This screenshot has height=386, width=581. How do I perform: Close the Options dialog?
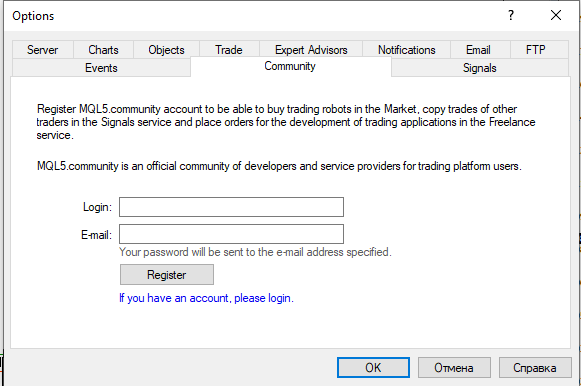(x=556, y=15)
